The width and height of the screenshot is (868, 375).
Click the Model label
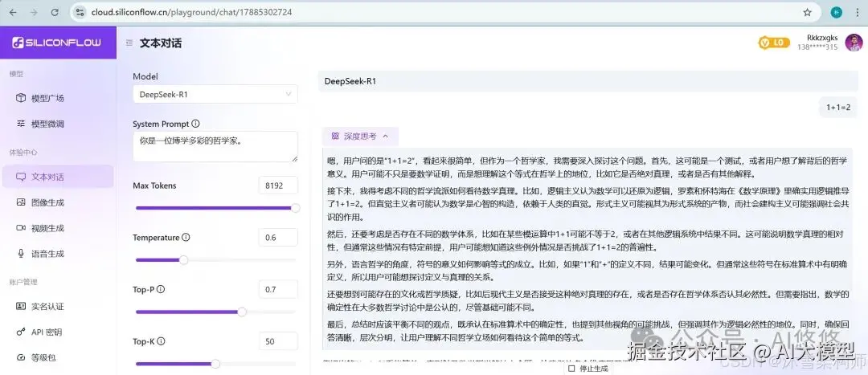145,76
